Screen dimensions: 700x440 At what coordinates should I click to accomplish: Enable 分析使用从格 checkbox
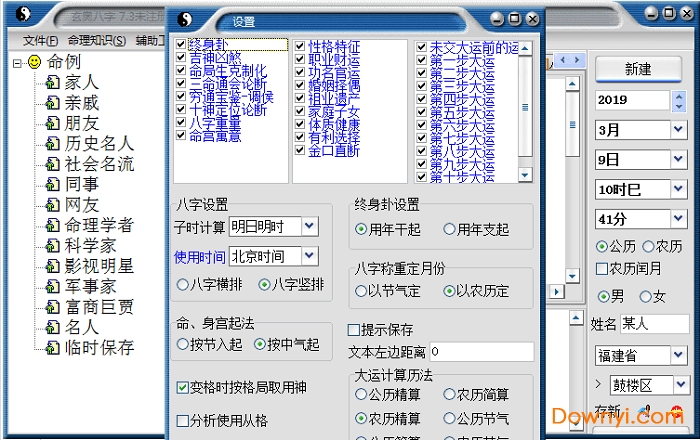coord(182,420)
